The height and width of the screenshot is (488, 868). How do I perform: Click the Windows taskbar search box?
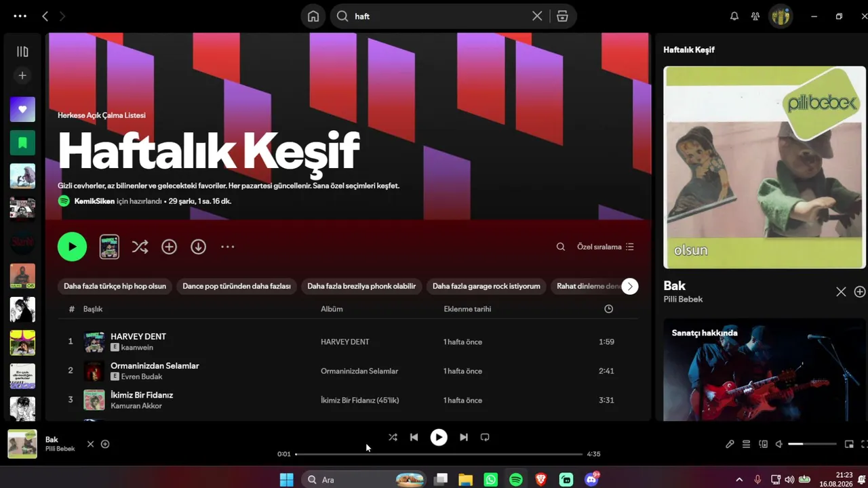tap(363, 480)
